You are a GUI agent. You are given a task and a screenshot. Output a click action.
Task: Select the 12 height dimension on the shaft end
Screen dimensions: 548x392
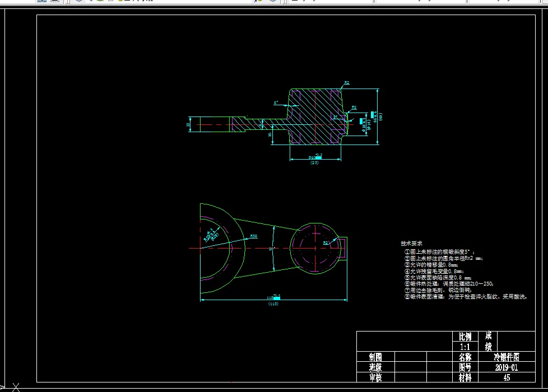point(188,124)
